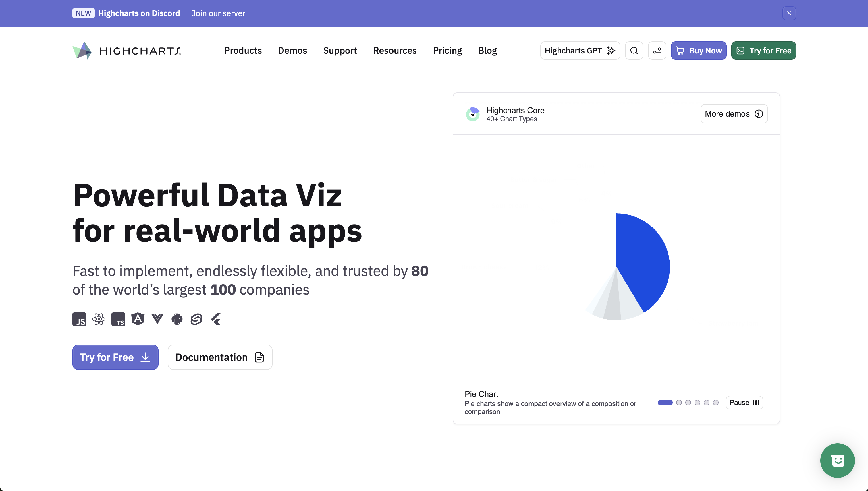Select the second carousel dot indicator
Screen dimensions: 868x491
(x=679, y=402)
